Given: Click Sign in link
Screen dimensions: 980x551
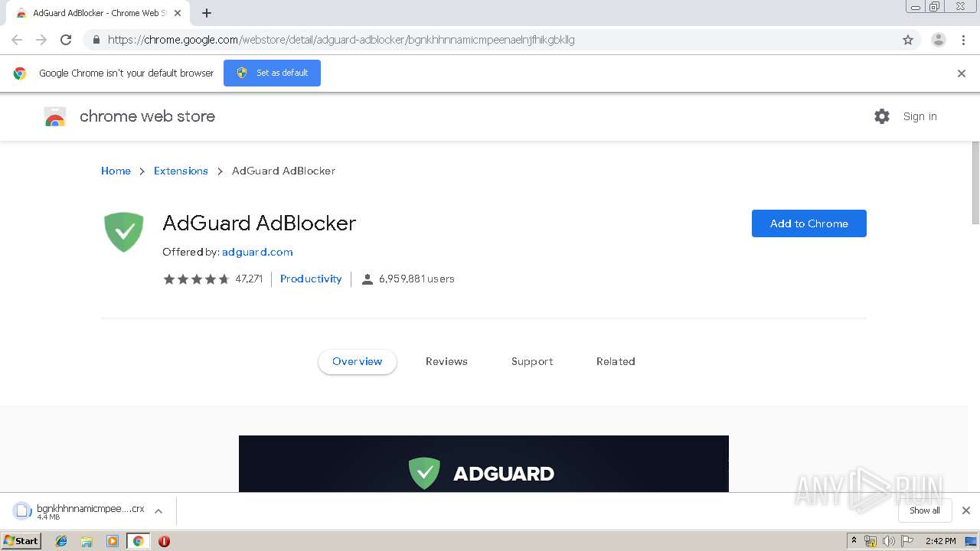Looking at the screenshot, I should pos(920,116).
